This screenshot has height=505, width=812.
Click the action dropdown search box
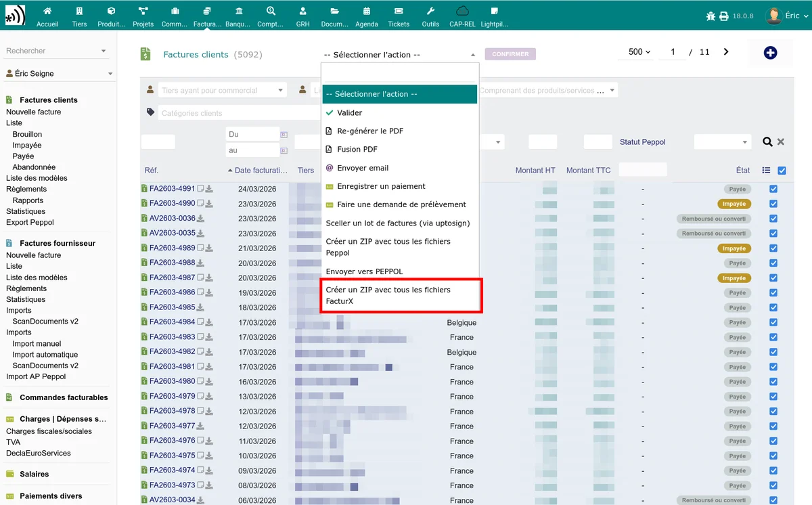[400, 73]
